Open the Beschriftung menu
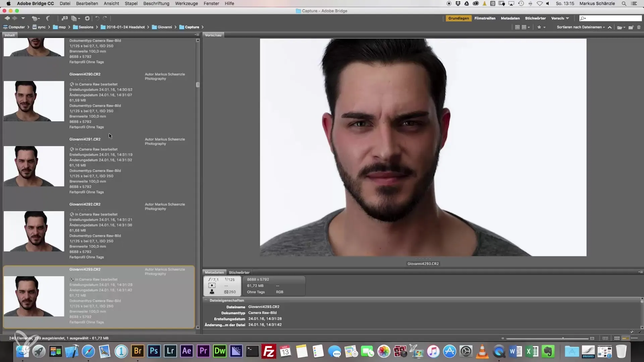The height and width of the screenshot is (362, 644). click(156, 3)
